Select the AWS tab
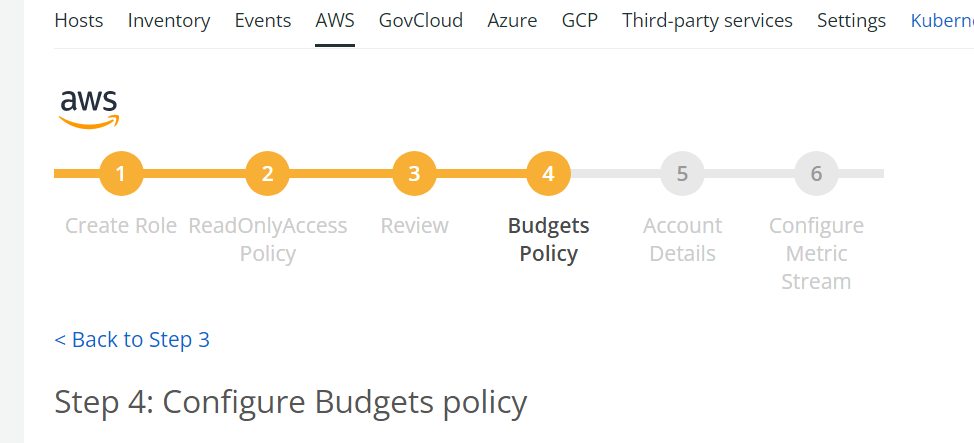974x443 pixels. coord(335,21)
